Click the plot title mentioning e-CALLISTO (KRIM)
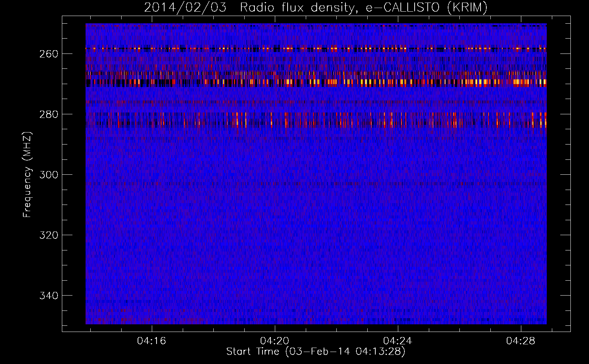 point(316,7)
